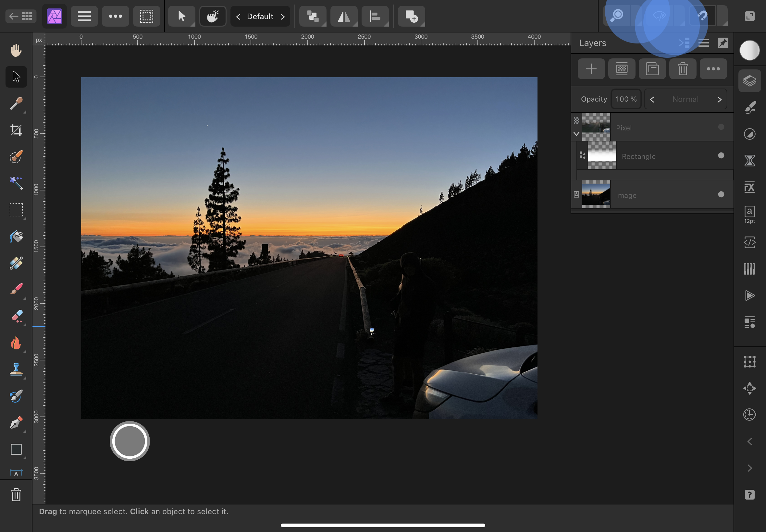Open the Layers panel list options
This screenshot has height=532, width=766.
[703, 43]
